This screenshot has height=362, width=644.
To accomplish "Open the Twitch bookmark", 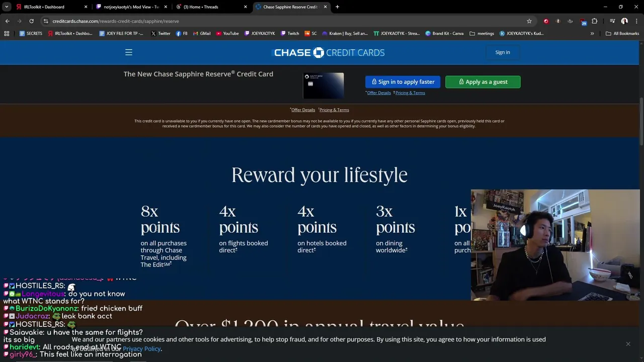I will tap(289, 34).
